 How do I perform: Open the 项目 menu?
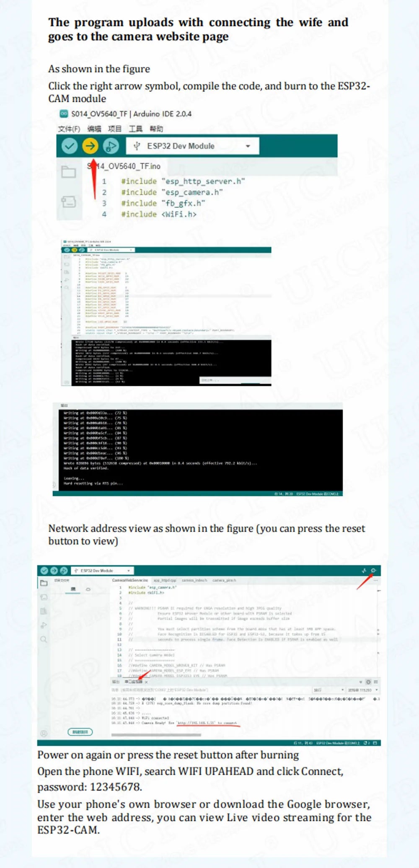pyautogui.click(x=114, y=129)
